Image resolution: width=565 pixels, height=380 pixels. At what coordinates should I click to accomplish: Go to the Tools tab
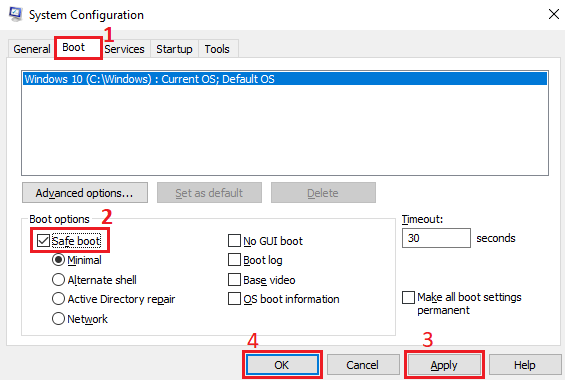[x=217, y=49]
